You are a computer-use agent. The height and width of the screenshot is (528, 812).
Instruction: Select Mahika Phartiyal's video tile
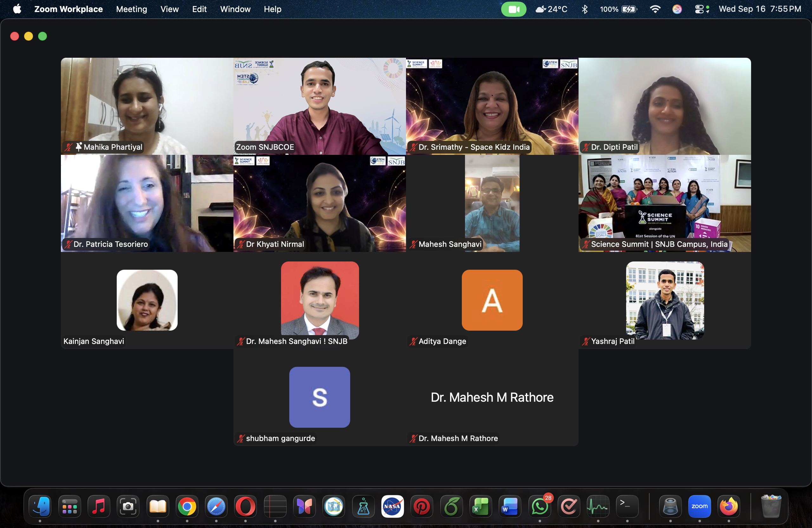pos(147,106)
